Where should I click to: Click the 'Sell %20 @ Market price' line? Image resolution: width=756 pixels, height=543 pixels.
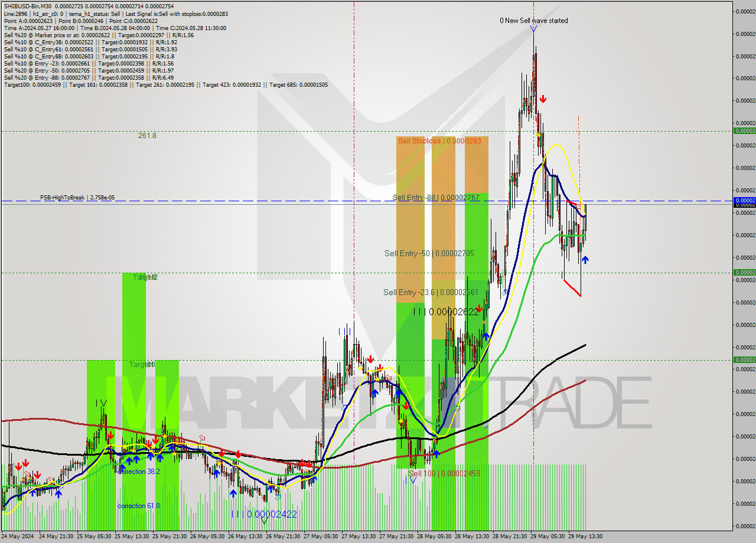[99, 35]
